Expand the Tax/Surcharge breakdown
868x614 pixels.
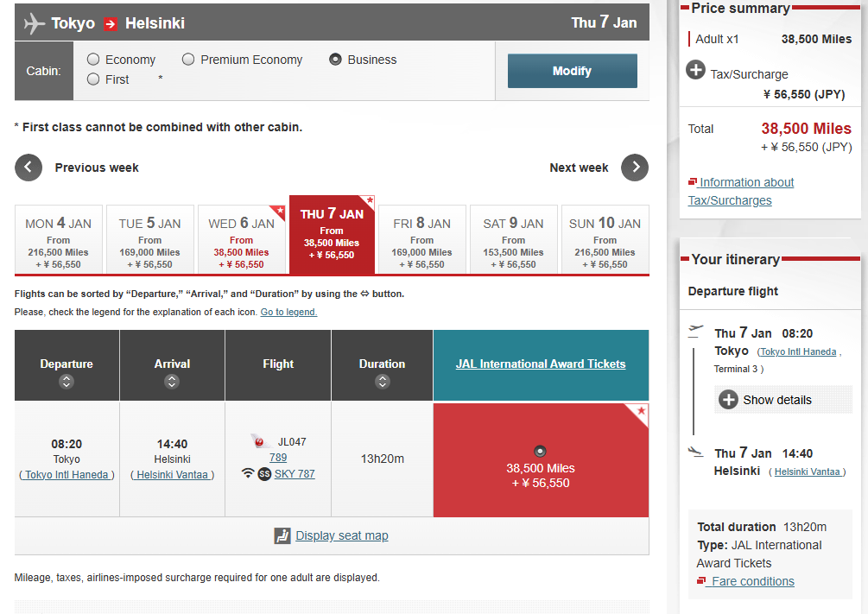pos(696,70)
